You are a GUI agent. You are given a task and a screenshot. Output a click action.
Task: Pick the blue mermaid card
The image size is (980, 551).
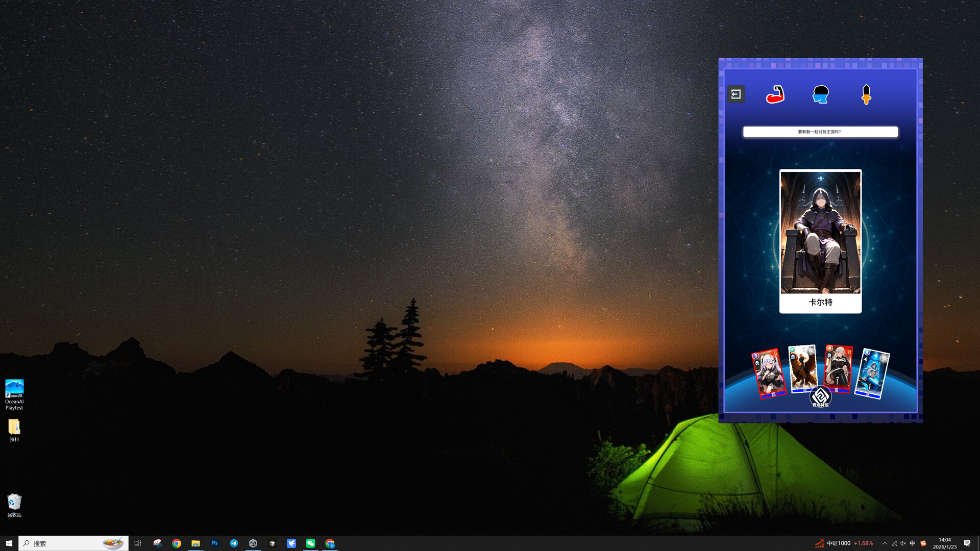(x=872, y=373)
